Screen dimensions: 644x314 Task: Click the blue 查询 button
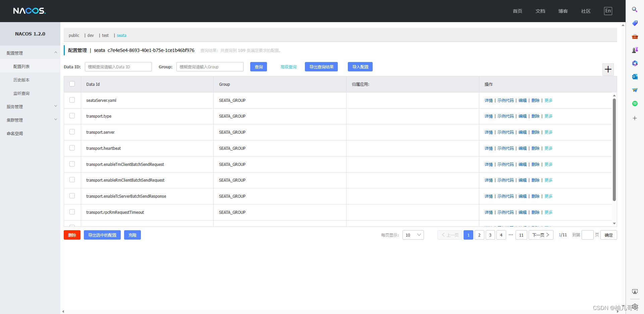(x=259, y=67)
